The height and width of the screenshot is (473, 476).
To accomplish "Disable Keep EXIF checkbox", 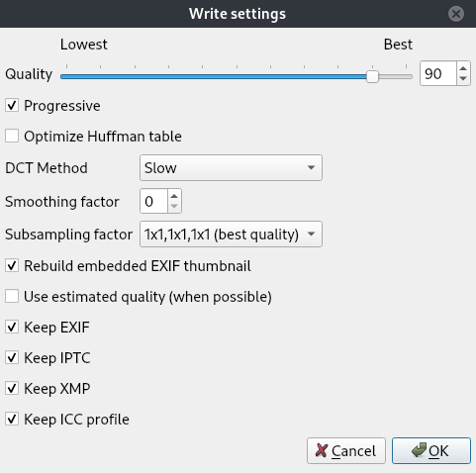I will [x=12, y=327].
